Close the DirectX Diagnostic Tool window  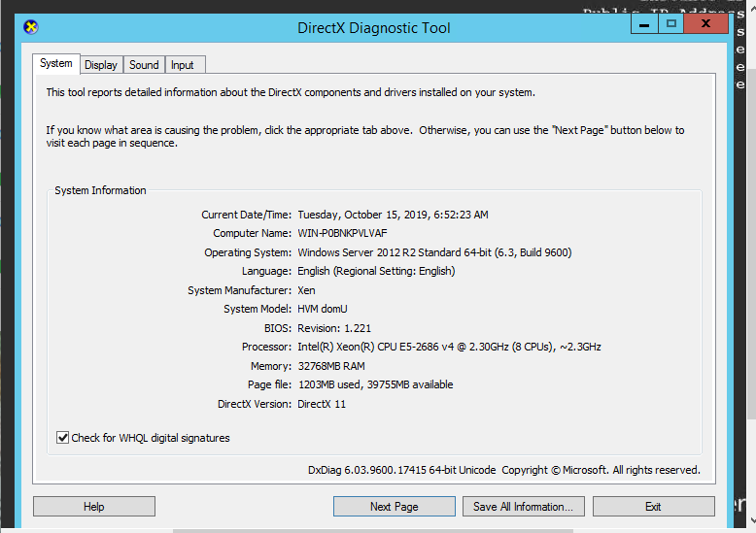point(705,23)
